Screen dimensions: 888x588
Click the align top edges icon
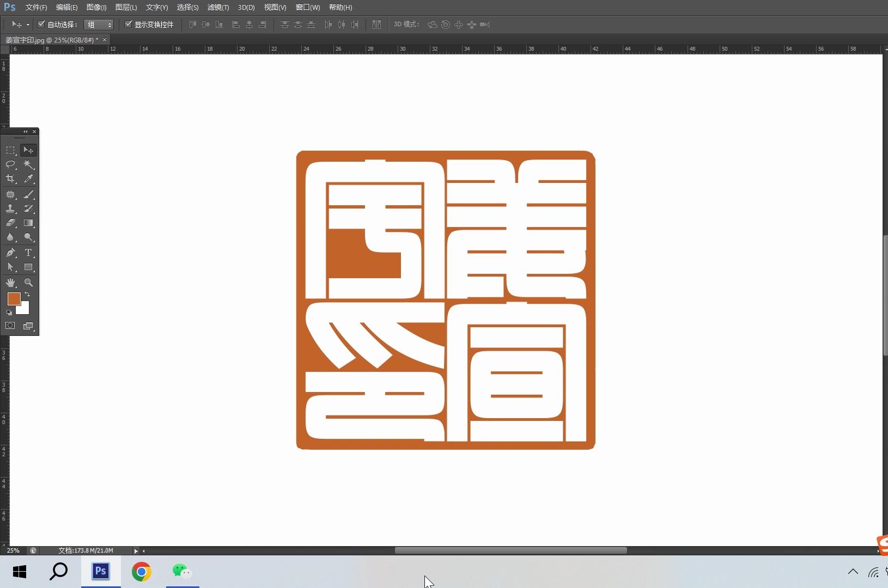pos(193,24)
